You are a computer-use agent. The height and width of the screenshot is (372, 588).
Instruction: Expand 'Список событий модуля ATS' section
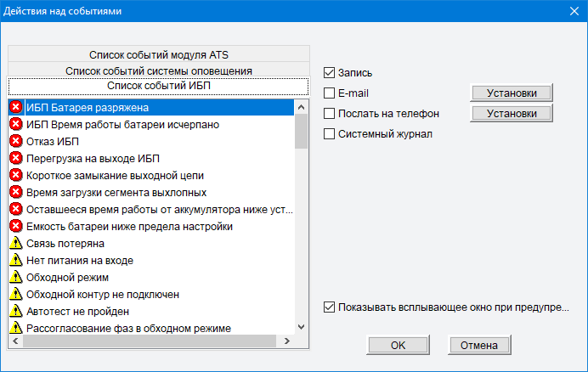pyautogui.click(x=158, y=55)
